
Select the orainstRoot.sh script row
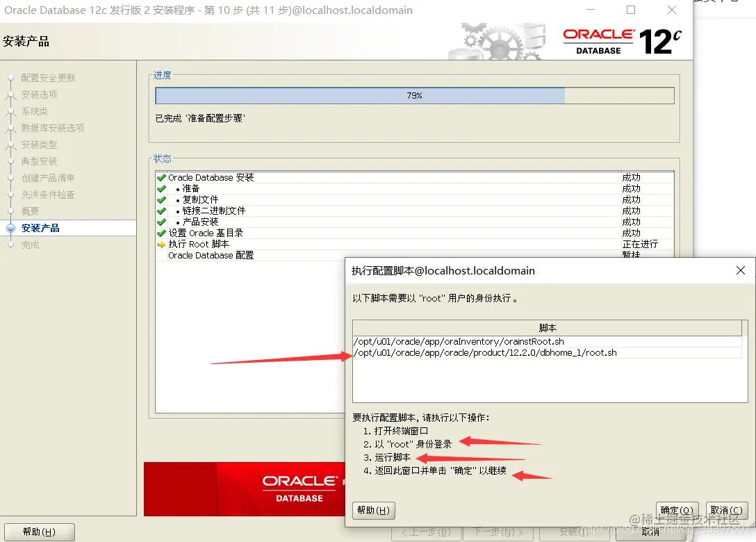point(548,341)
